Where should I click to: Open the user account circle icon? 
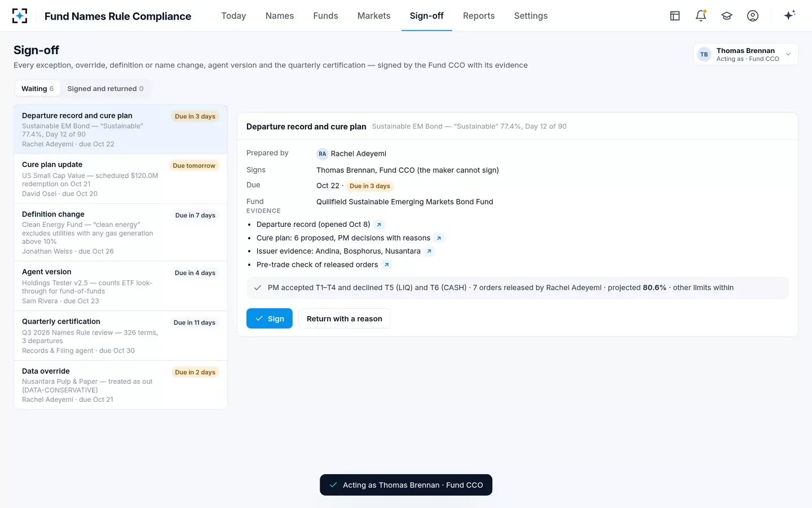pos(753,16)
